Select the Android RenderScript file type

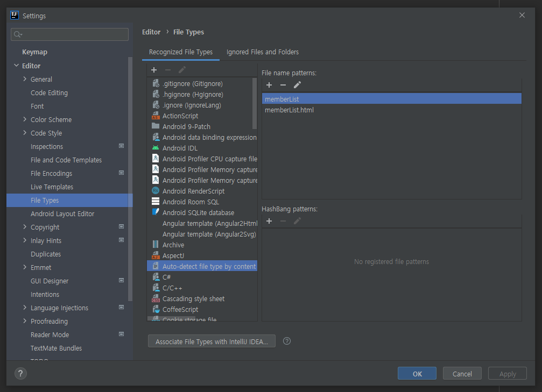(202, 191)
